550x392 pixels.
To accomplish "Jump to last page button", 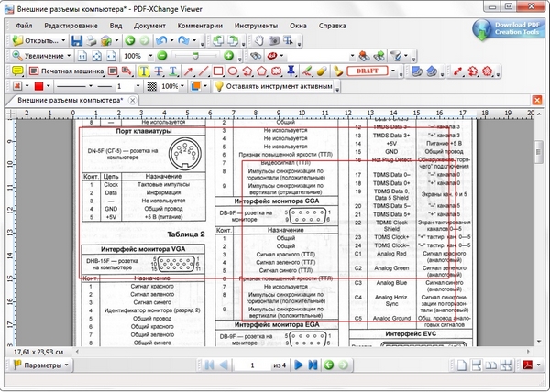I will pyautogui.click(x=313, y=365).
